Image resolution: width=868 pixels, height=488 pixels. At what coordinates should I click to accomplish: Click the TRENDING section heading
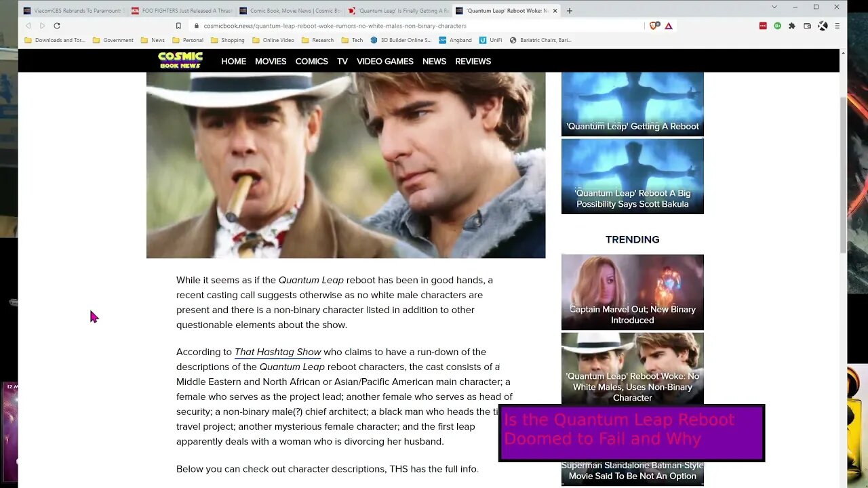[633, 239]
